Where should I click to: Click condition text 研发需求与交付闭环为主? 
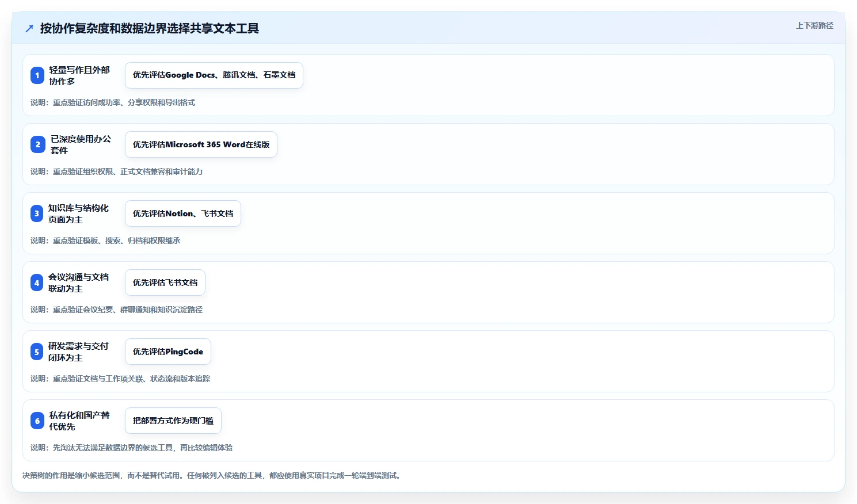click(78, 352)
